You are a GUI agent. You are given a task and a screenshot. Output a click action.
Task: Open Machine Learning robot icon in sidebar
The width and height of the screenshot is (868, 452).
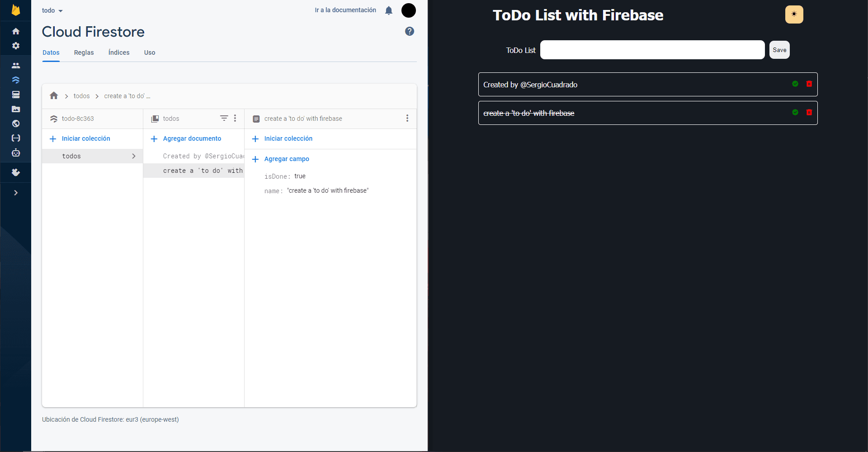16,152
